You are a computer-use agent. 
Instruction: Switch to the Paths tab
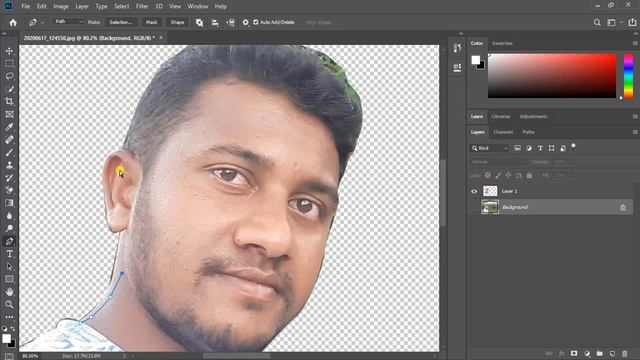[529, 132]
